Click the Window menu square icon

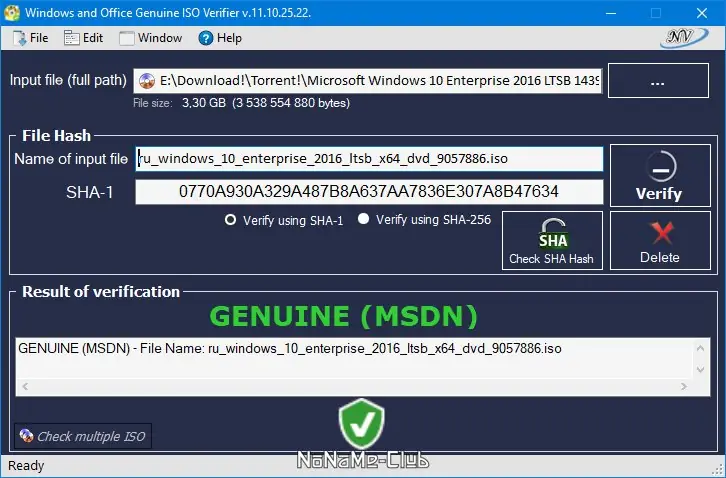coord(126,38)
